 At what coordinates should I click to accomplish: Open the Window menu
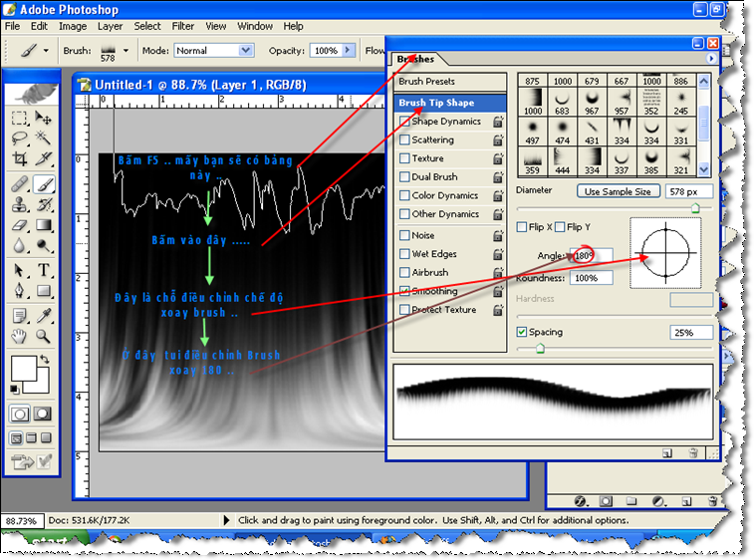[x=255, y=26]
